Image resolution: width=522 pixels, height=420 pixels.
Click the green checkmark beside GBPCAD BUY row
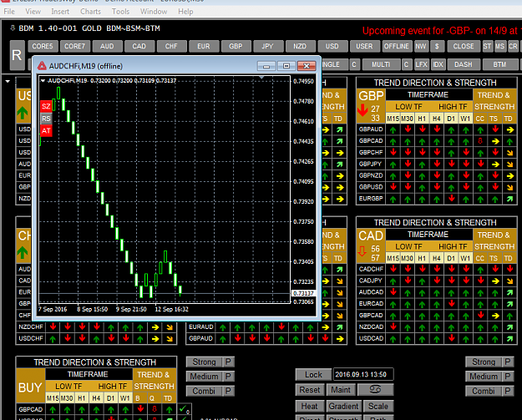(x=183, y=408)
